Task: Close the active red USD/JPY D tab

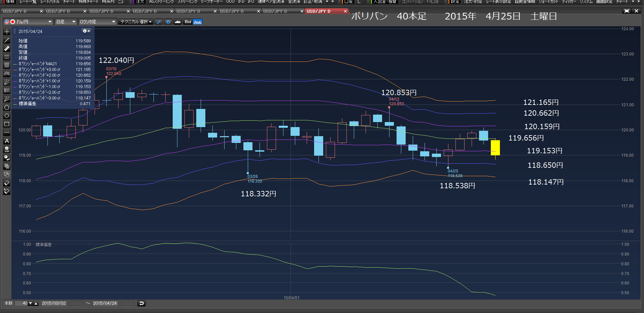Action: point(345,11)
